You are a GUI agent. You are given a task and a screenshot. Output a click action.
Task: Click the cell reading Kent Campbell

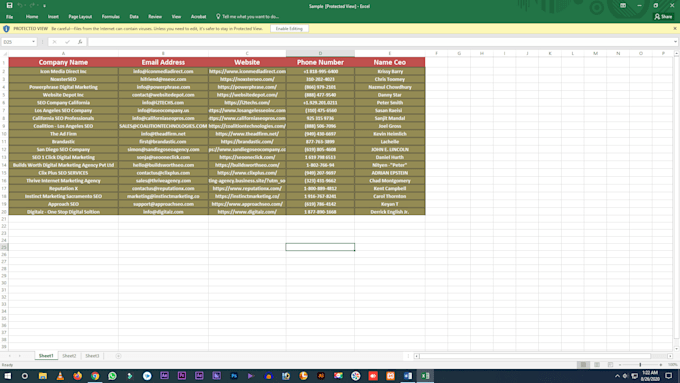coord(389,189)
